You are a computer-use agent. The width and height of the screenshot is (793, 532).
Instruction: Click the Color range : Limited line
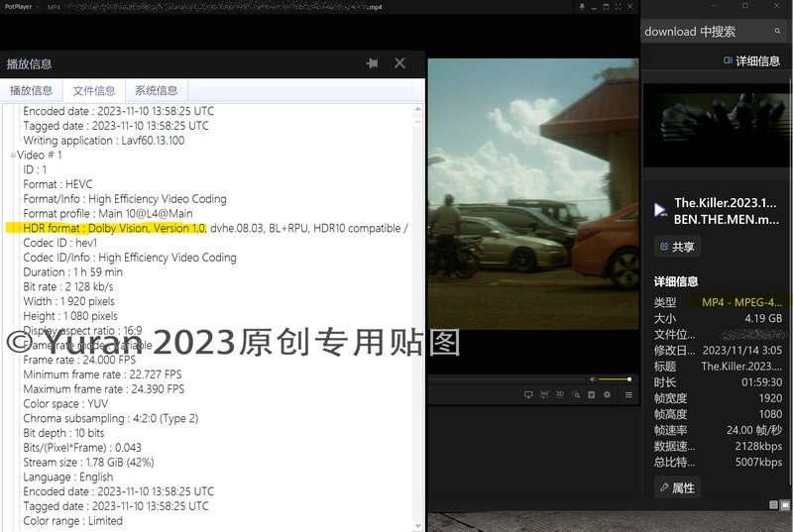point(72,521)
